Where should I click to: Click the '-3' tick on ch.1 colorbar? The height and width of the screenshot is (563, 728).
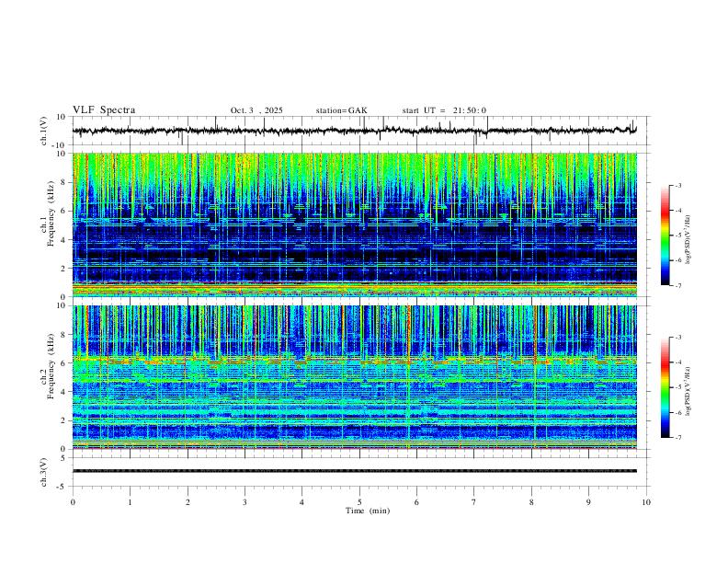click(678, 185)
